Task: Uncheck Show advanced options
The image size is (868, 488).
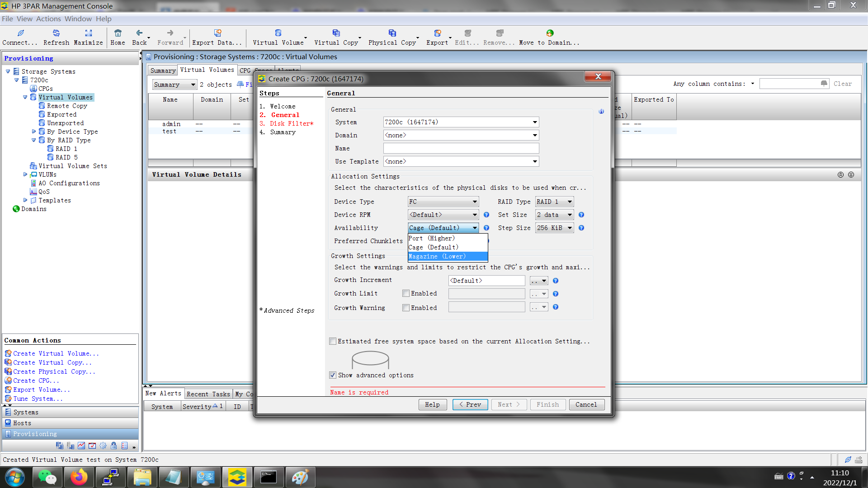Action: point(333,375)
